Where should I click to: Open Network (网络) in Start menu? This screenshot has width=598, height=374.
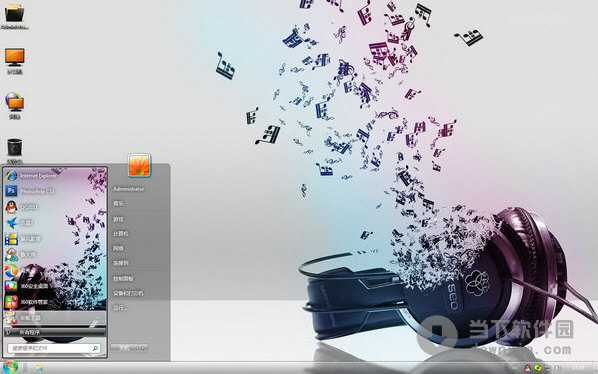pos(118,248)
